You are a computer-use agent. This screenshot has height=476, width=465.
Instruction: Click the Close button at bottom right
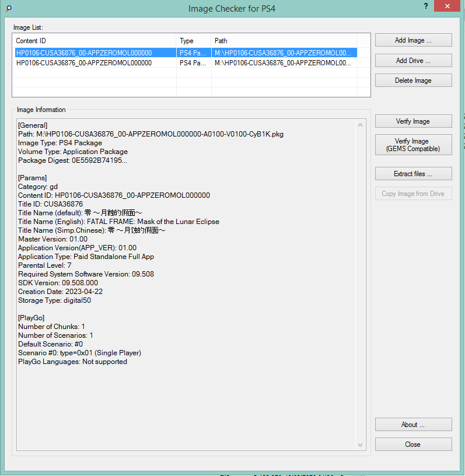tap(414, 444)
